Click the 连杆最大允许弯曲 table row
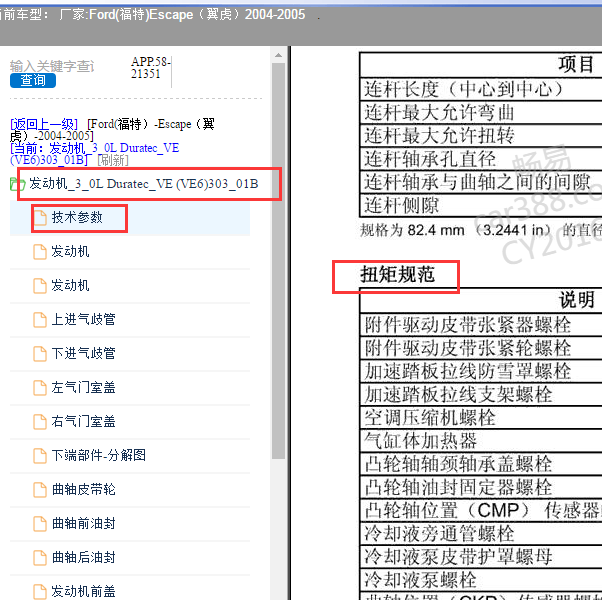This screenshot has width=602, height=600. click(481, 112)
